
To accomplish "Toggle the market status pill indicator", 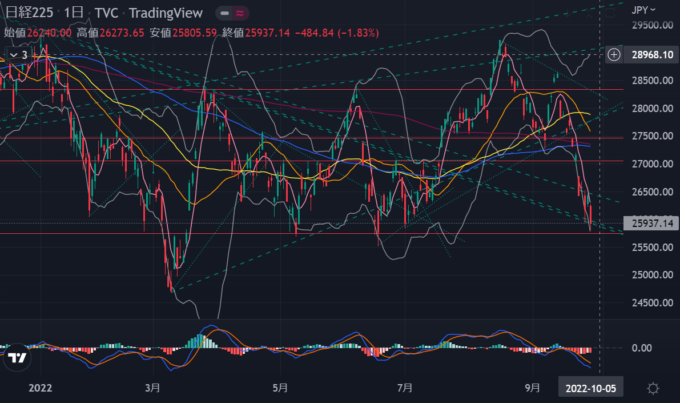I will coord(231,12).
